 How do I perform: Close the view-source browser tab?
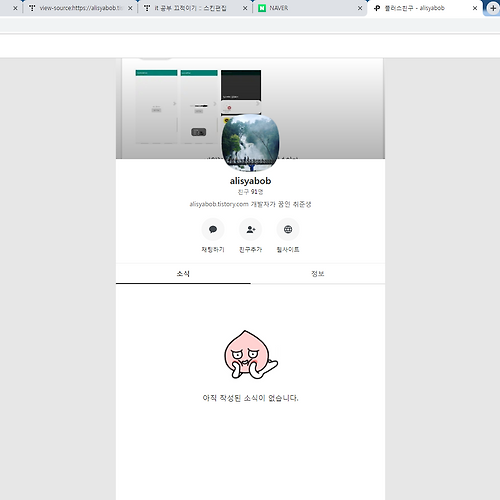[130, 8]
